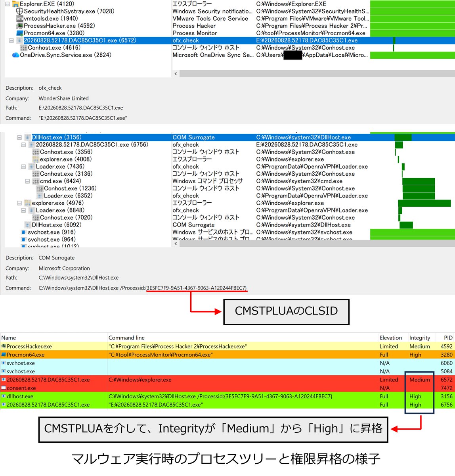Click the SecurityHealthSystray.exe shield icon
Image resolution: width=455 pixels, height=476 pixels.
pyautogui.click(x=19, y=11)
